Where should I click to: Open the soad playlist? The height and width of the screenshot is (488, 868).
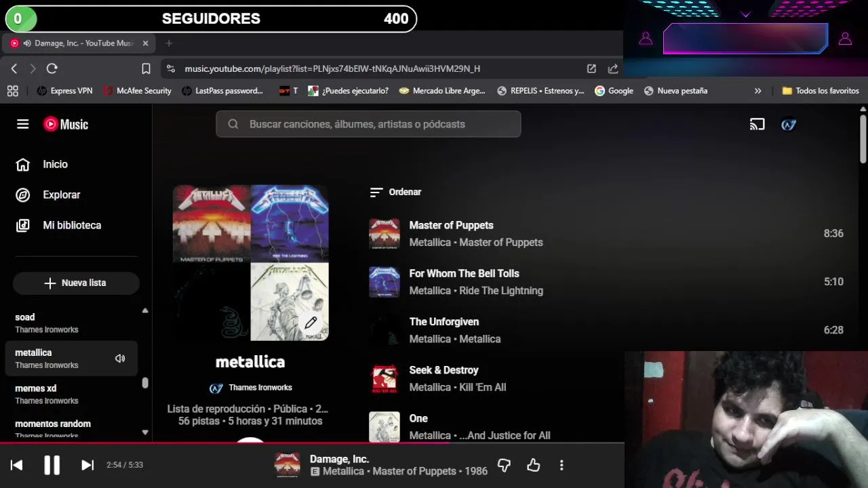click(x=71, y=323)
